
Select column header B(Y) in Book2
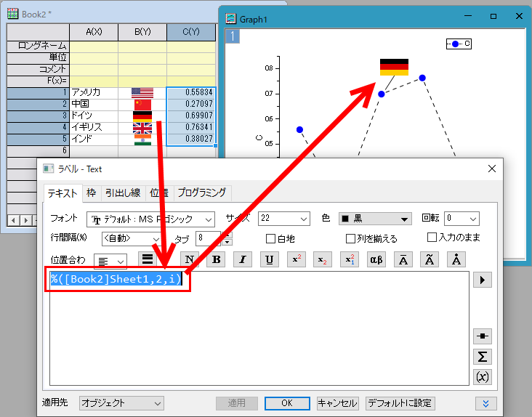[x=142, y=32]
